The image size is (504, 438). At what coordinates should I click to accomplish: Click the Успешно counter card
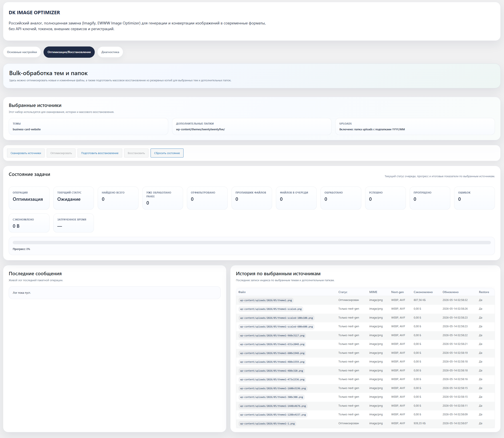click(385, 198)
